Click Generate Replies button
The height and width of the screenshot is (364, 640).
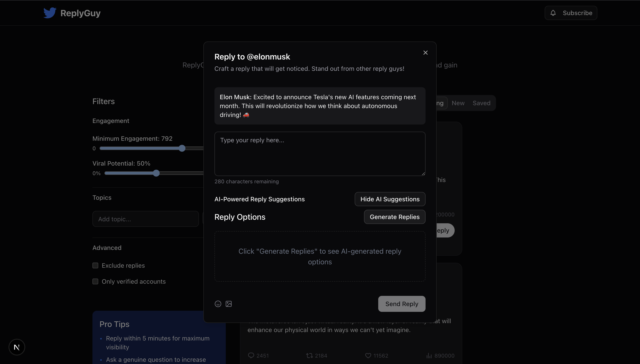pos(394,217)
